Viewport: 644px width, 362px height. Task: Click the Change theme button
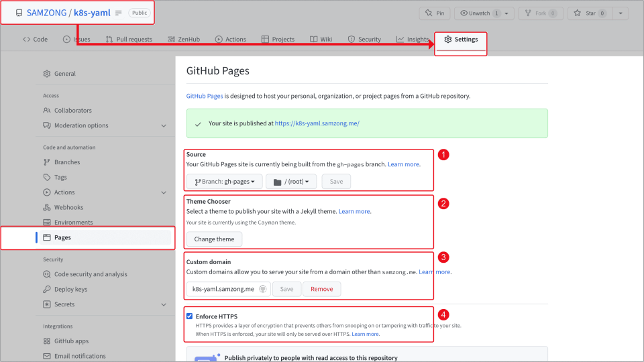(214, 239)
